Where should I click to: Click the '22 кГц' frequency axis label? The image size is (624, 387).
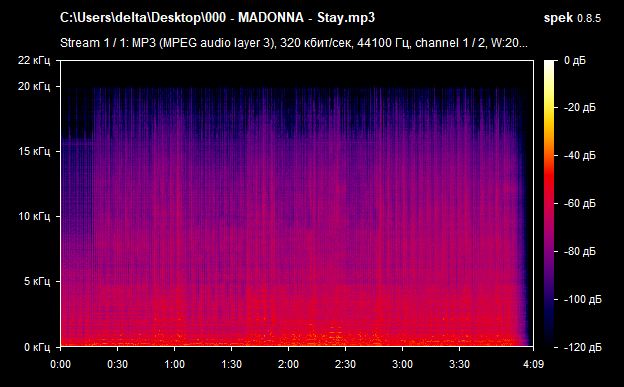34,60
